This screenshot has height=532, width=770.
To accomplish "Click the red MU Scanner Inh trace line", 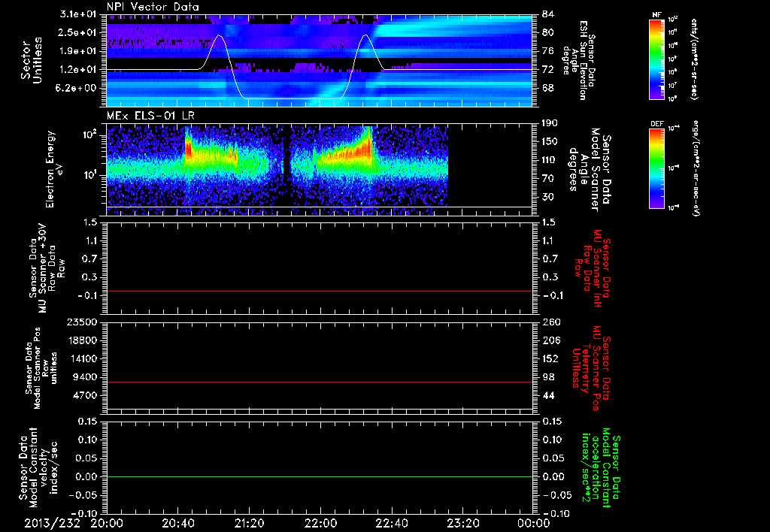I will [320, 291].
